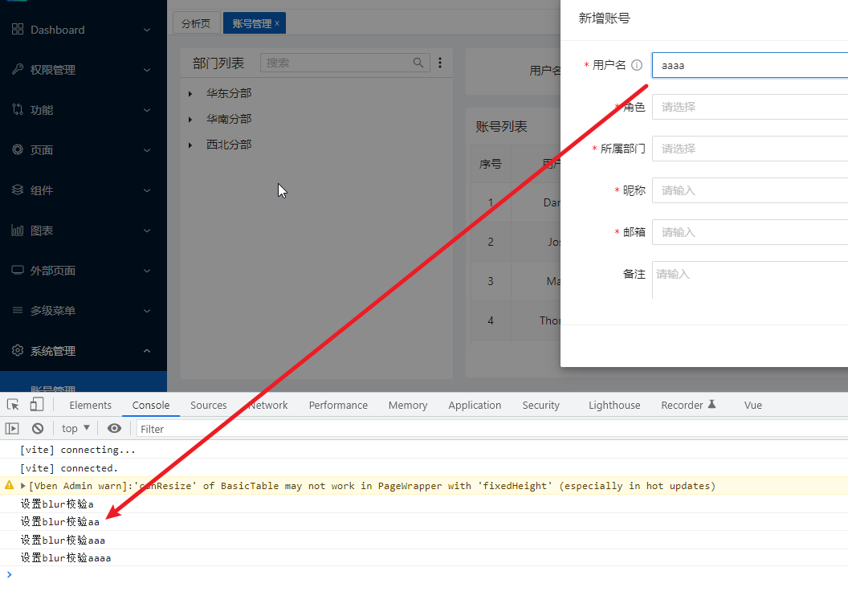Click the 序号 column header
Viewport: 848px width, 616px height.
coord(491,163)
